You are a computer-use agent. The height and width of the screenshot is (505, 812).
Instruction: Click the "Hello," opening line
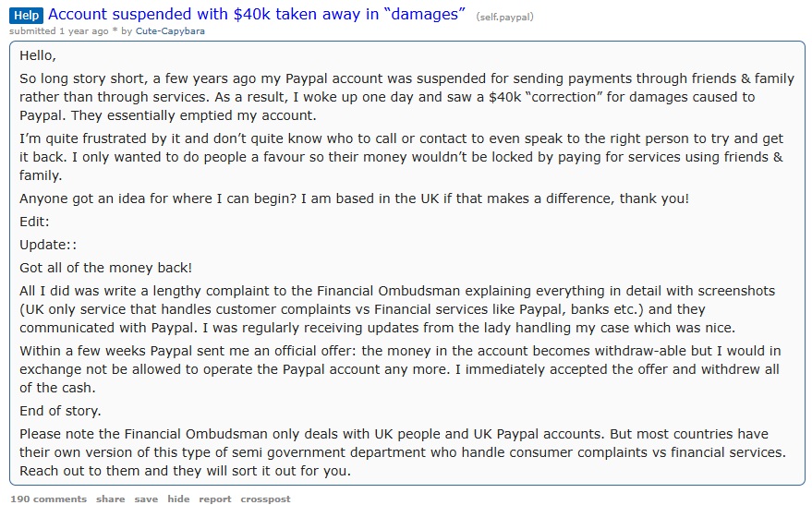pyautogui.click(x=38, y=55)
